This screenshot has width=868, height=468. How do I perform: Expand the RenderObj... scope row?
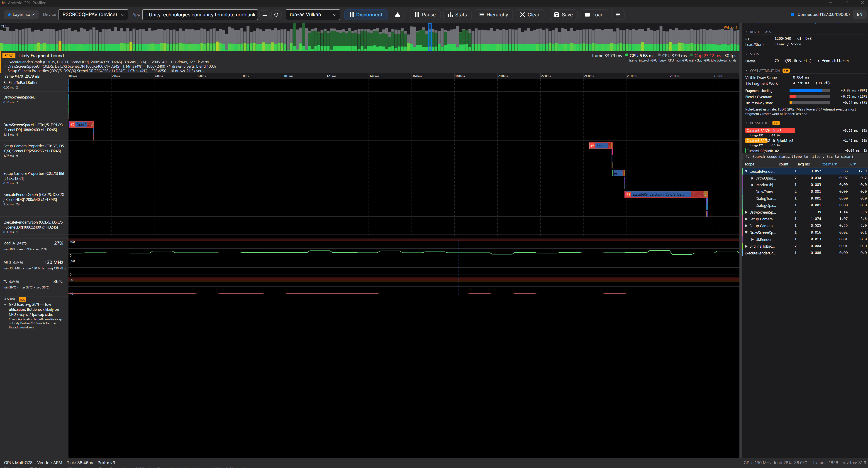(x=752, y=185)
